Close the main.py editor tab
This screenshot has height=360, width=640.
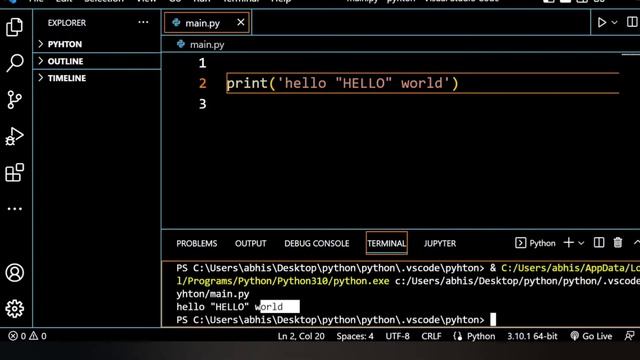point(241,22)
